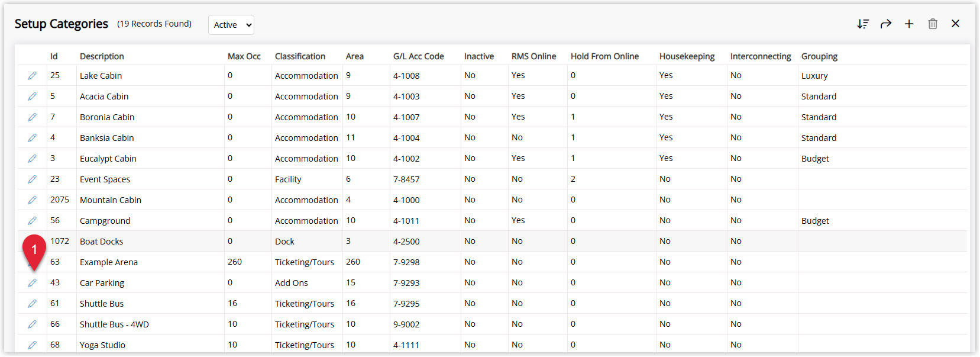This screenshot has width=980, height=357.
Task: Select the Lake Cabin description cell
Action: (101, 76)
